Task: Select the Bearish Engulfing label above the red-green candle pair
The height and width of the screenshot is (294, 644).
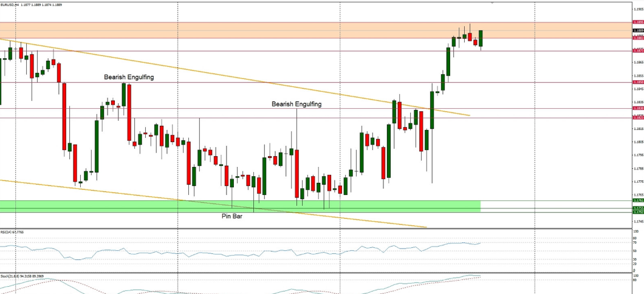Action: [x=128, y=77]
